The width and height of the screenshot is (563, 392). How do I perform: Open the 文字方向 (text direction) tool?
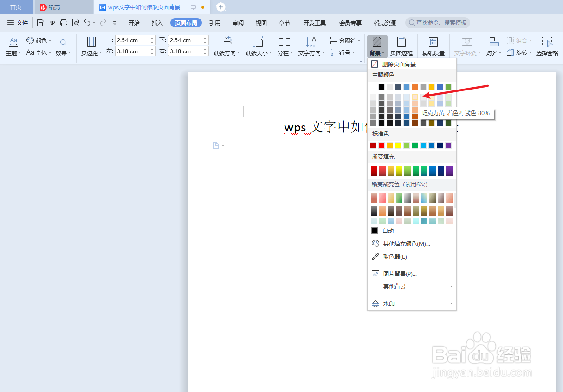coord(310,45)
